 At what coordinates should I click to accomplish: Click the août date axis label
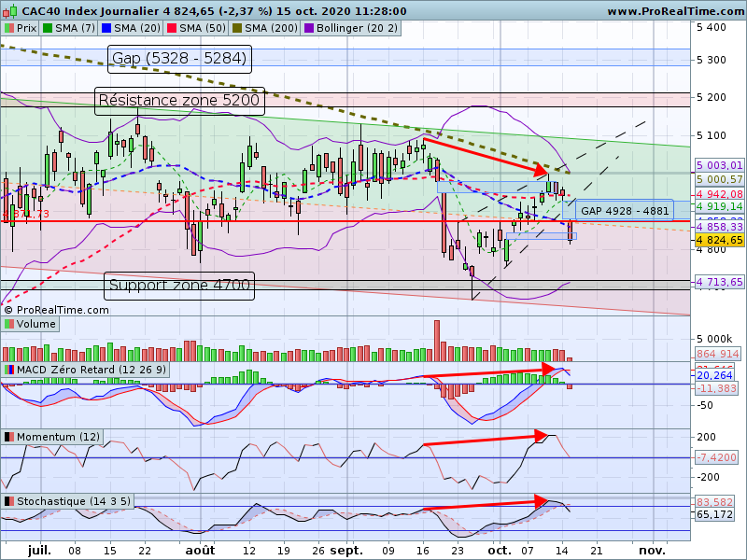[x=200, y=551]
